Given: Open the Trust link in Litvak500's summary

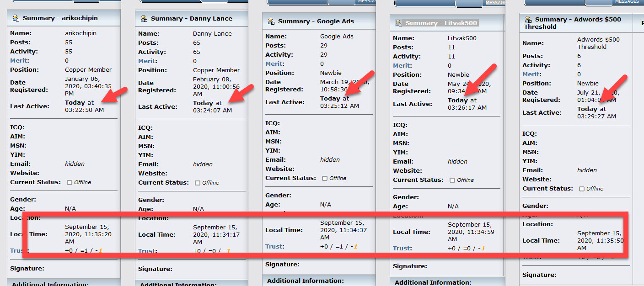Looking at the screenshot, I should pyautogui.click(x=402, y=249).
